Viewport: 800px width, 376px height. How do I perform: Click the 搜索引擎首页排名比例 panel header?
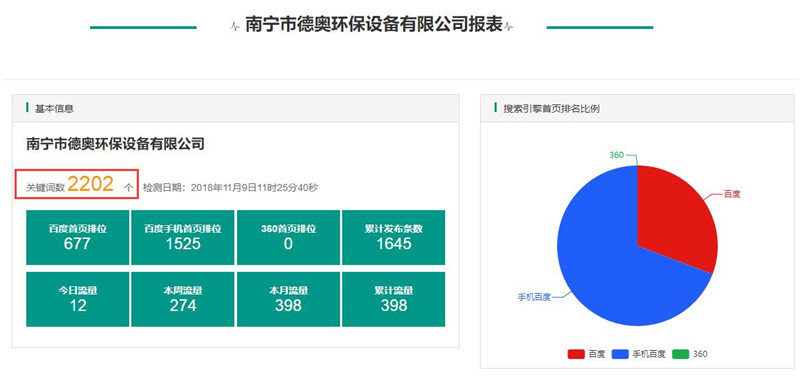pos(637,108)
